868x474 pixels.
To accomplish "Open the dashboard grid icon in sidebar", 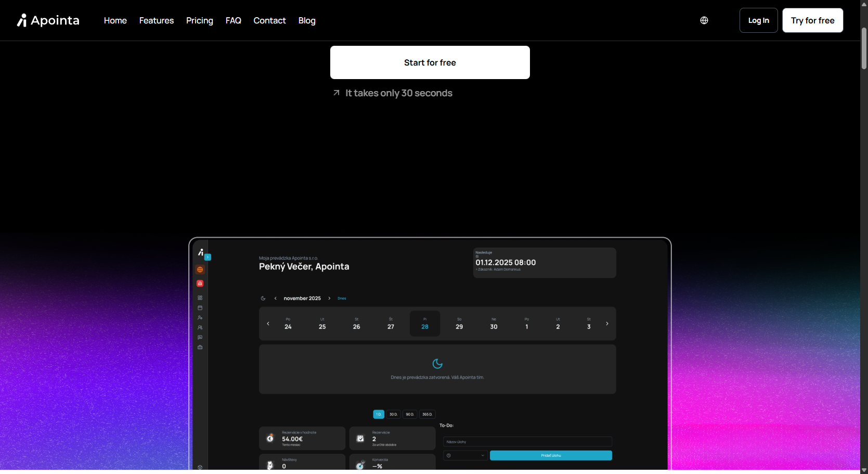I will click(200, 298).
